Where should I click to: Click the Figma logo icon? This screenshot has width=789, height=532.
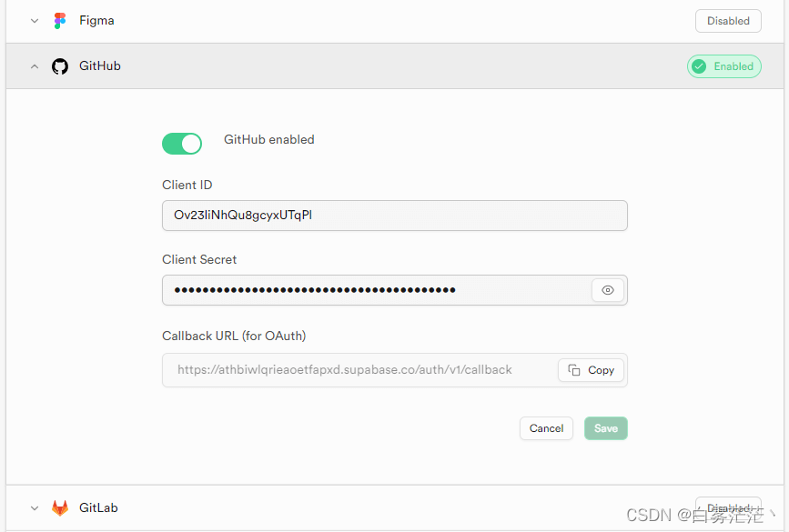(x=59, y=20)
